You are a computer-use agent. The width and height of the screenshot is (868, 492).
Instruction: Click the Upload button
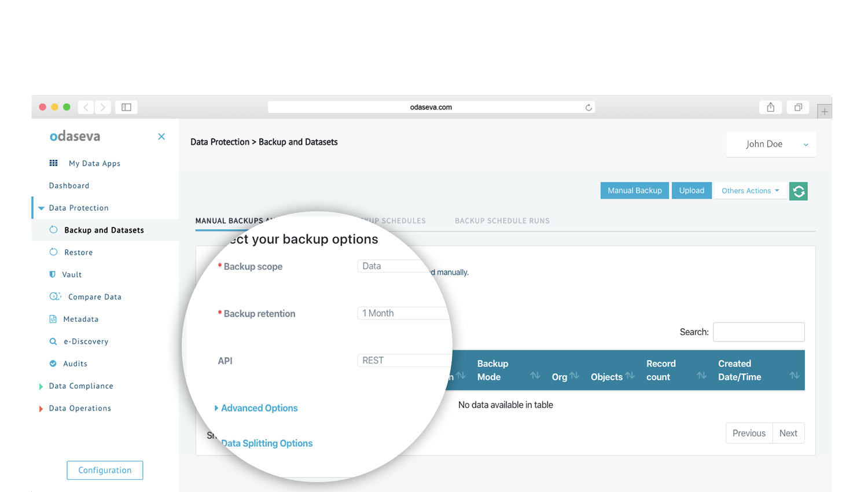coord(692,190)
